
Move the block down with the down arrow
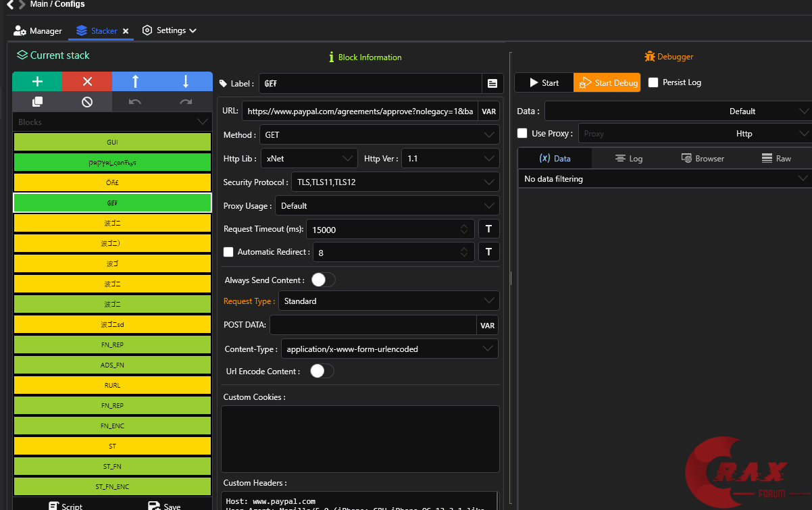[186, 82]
